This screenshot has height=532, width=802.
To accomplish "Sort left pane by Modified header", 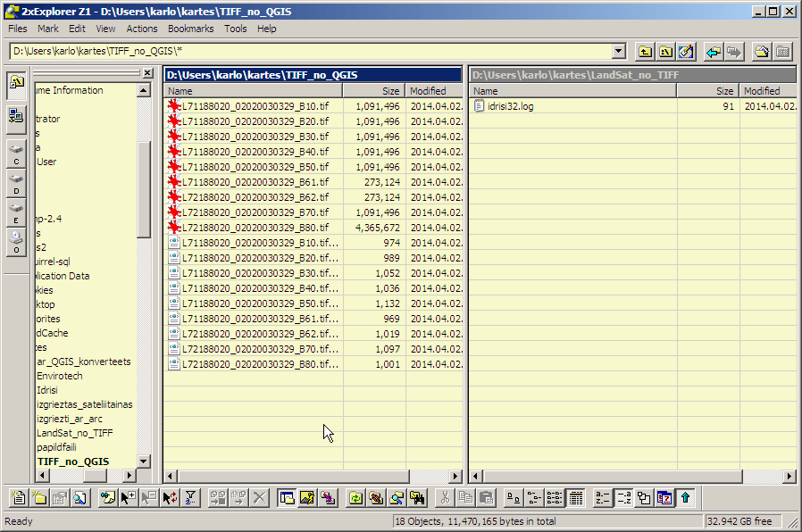I will point(434,91).
